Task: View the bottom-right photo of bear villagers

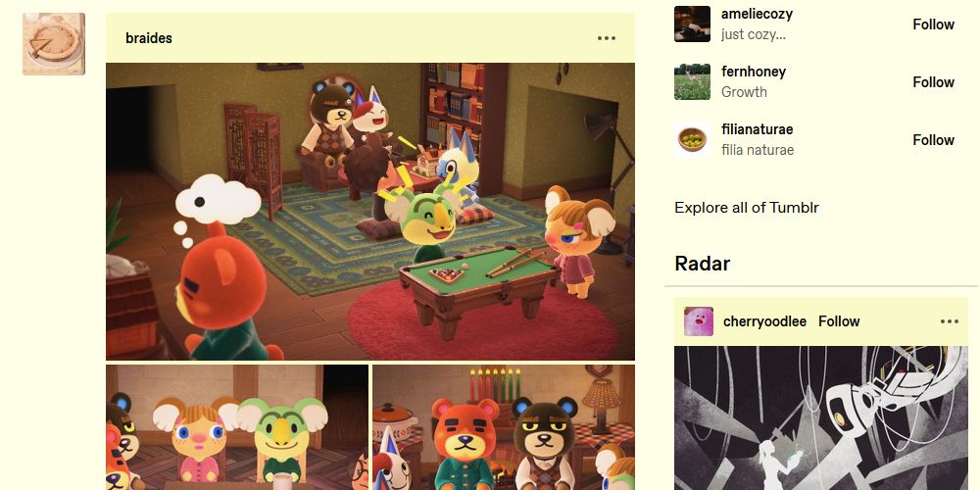Action: pos(504,427)
